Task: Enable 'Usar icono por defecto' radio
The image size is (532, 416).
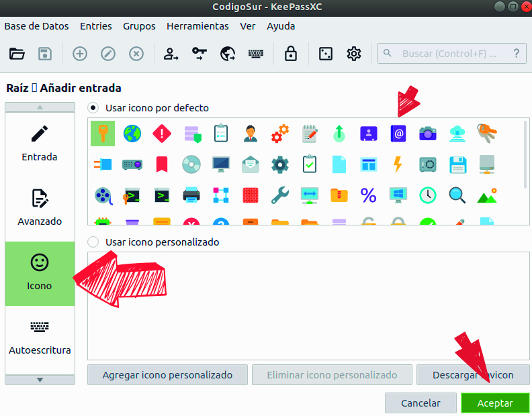Action: [93, 108]
